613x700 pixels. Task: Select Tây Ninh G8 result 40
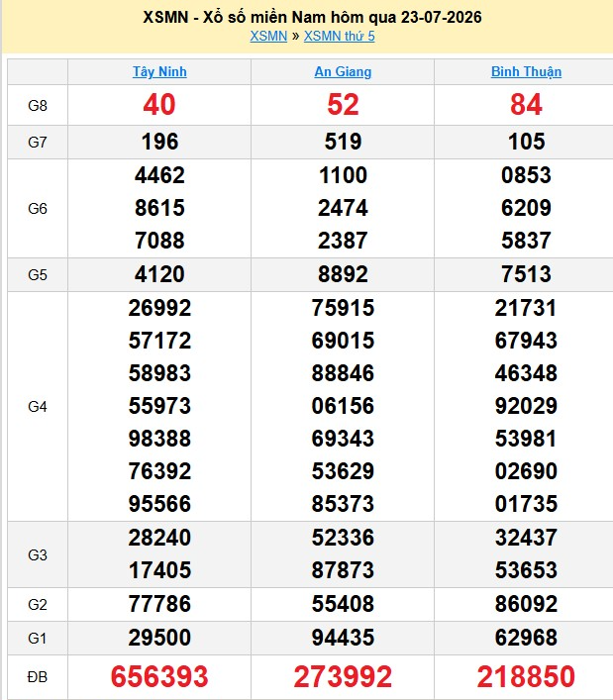tap(159, 105)
